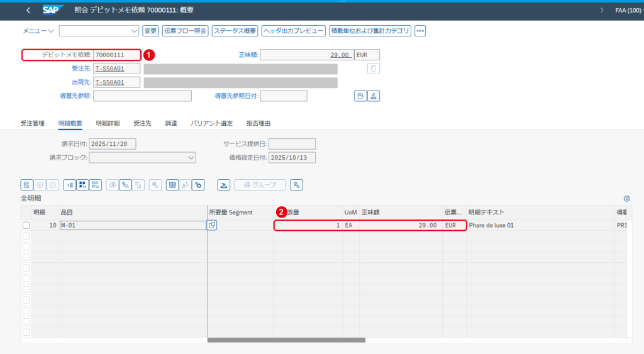The image size is (644, 354).
Task: Select the 明細概要 tab
Action: (x=70, y=123)
